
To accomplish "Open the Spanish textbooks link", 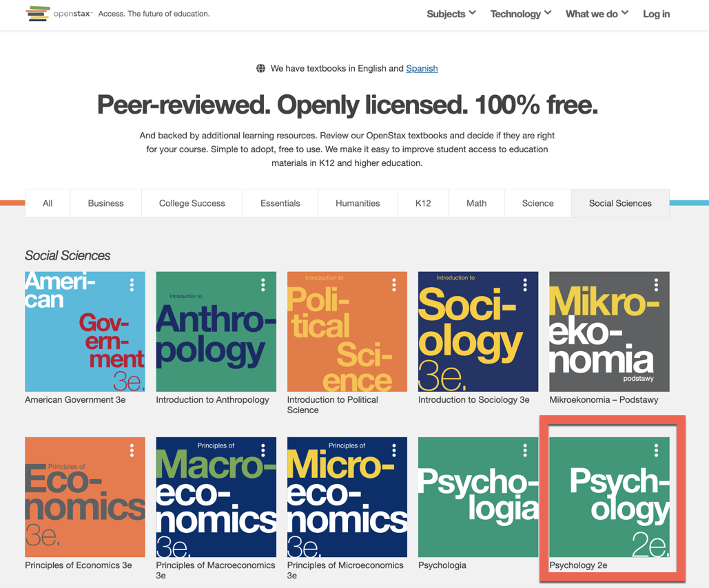I will [x=422, y=68].
